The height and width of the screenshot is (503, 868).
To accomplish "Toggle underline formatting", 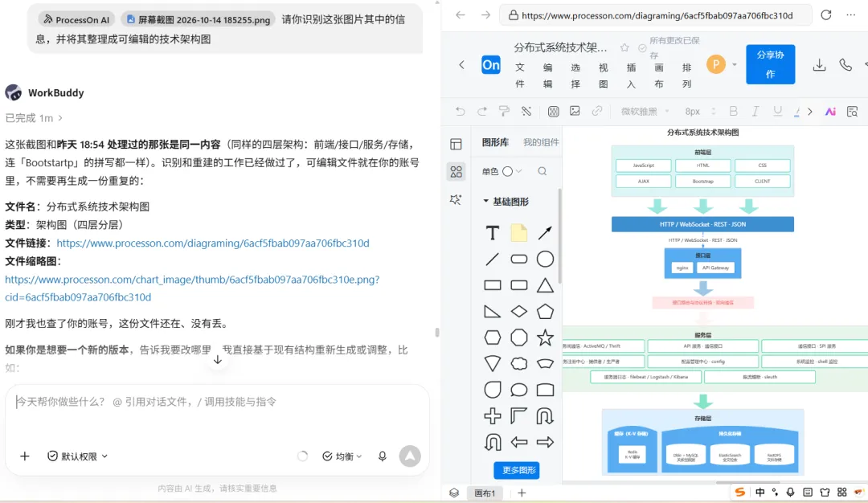I will pyautogui.click(x=777, y=111).
